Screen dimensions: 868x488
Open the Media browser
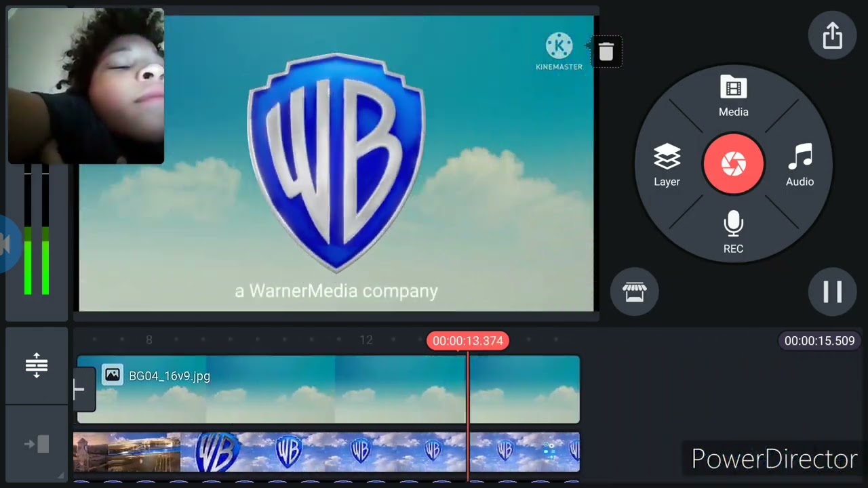click(x=733, y=97)
